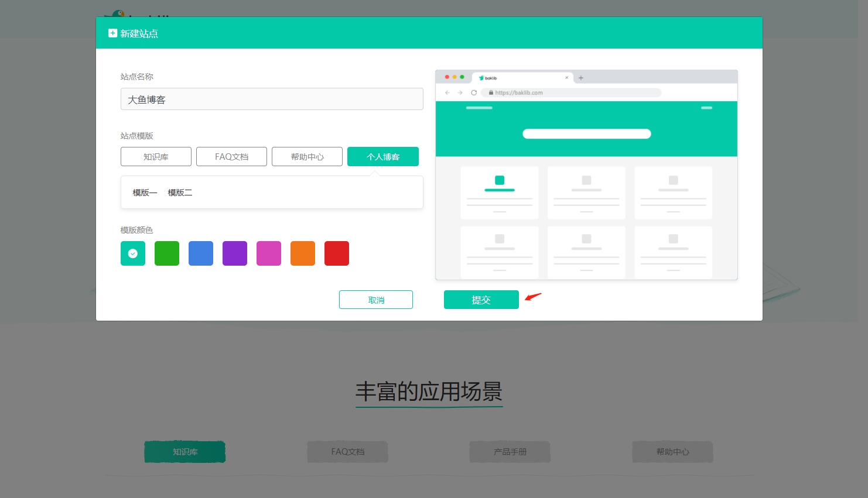Select the teal checked color swatch
The image size is (868, 498).
133,253
